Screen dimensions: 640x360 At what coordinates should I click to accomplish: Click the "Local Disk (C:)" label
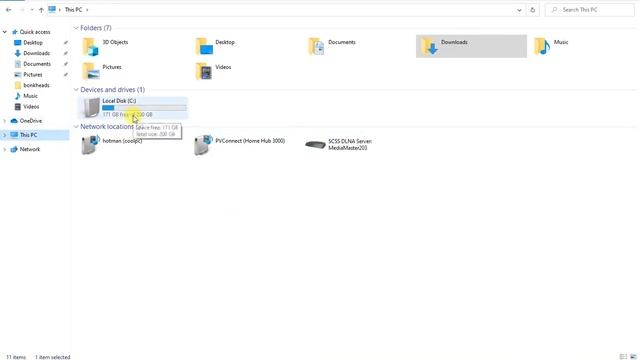pyautogui.click(x=119, y=101)
